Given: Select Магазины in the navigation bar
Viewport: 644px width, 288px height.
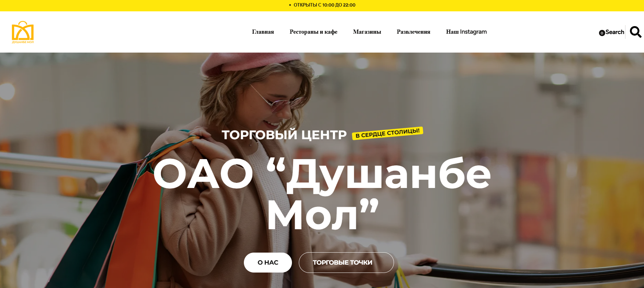Looking at the screenshot, I should click(x=367, y=32).
